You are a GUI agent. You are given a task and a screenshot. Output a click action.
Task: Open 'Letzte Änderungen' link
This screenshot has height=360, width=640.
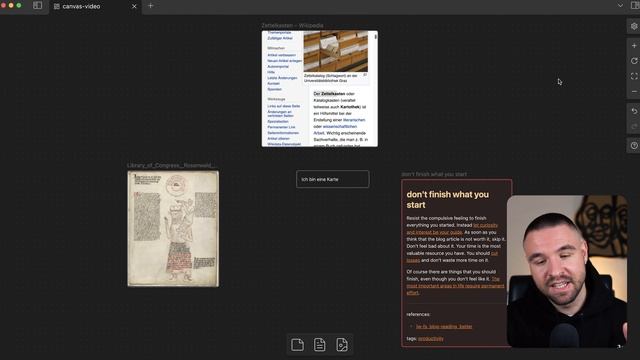(282, 78)
